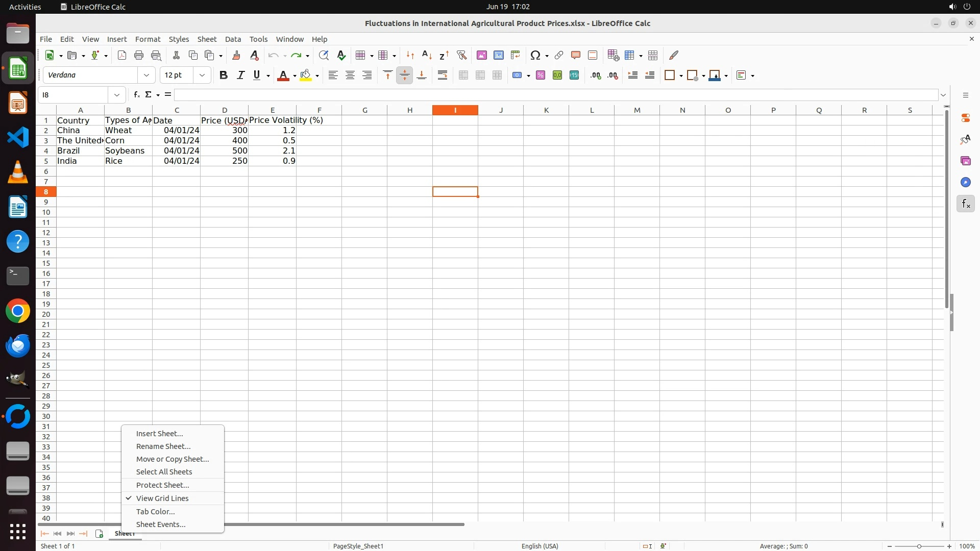Viewport: 980px width, 551px height.
Task: Click the zoom slider in status bar
Action: [x=919, y=546]
